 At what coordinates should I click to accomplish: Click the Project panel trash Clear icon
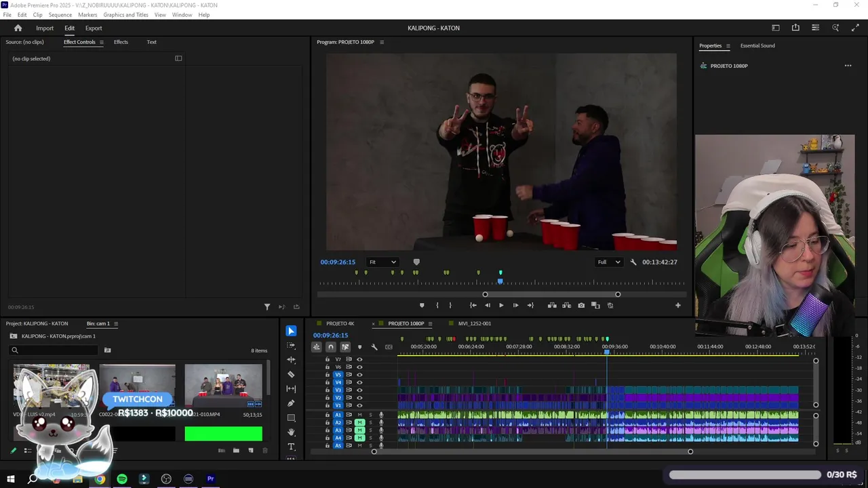pyautogui.click(x=265, y=450)
